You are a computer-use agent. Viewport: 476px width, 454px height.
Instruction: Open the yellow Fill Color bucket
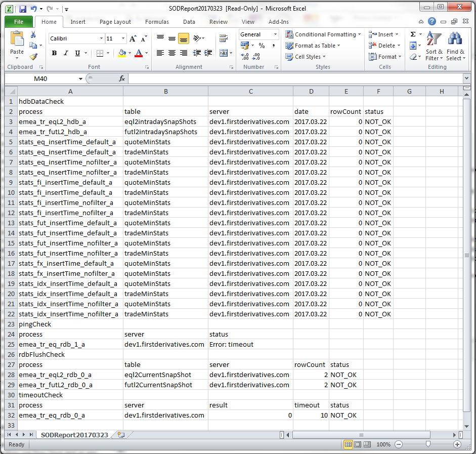122,53
